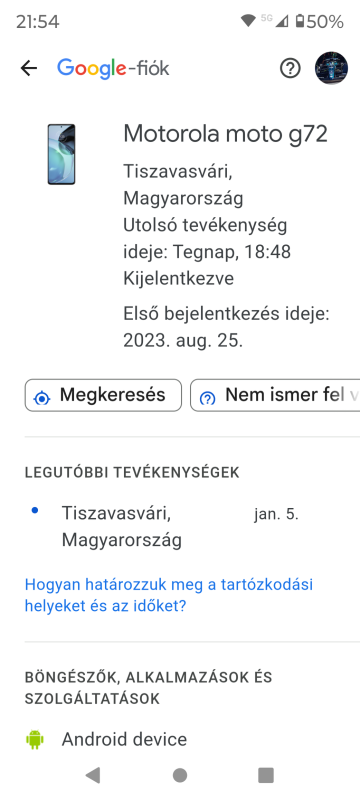The image size is (360, 800).
Task: Tap the green Android robot icon
Action: tap(35, 739)
